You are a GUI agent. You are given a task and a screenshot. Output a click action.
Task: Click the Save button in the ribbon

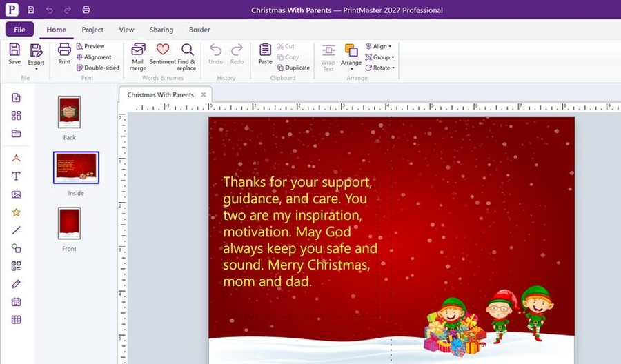coord(14,54)
